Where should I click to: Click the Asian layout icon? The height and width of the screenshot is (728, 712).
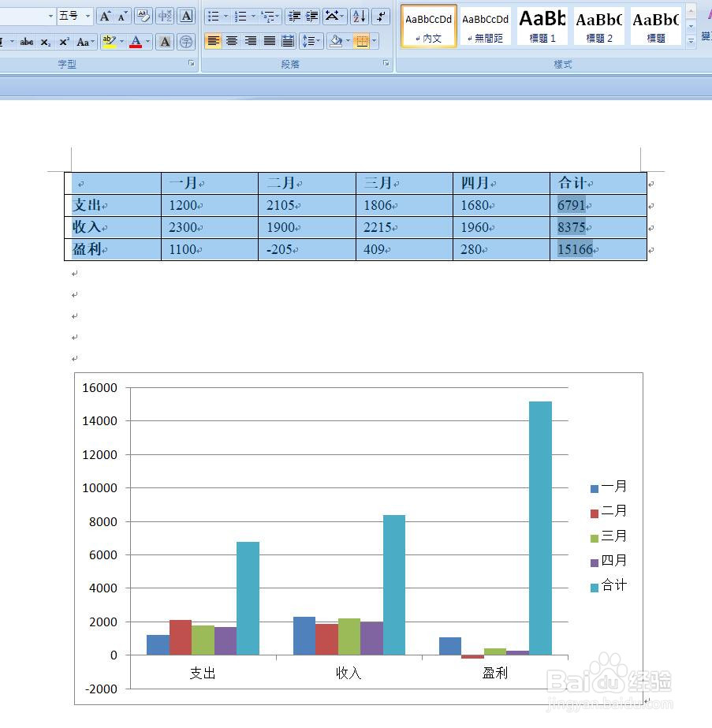334,17
